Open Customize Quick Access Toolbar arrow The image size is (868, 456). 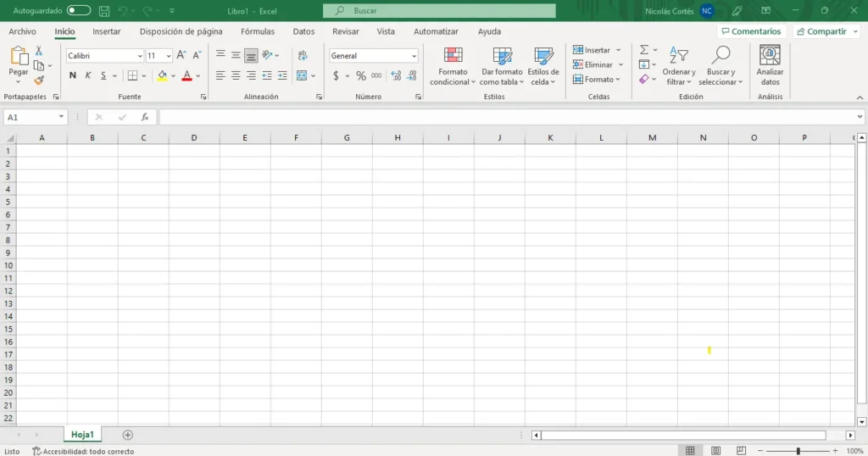pos(171,10)
